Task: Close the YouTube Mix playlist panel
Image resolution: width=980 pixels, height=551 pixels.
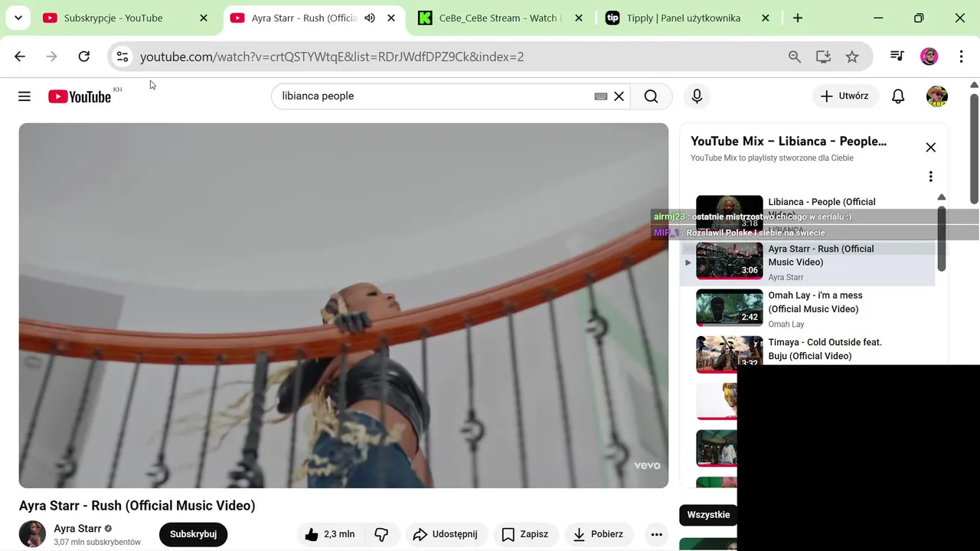Action: 931,148
